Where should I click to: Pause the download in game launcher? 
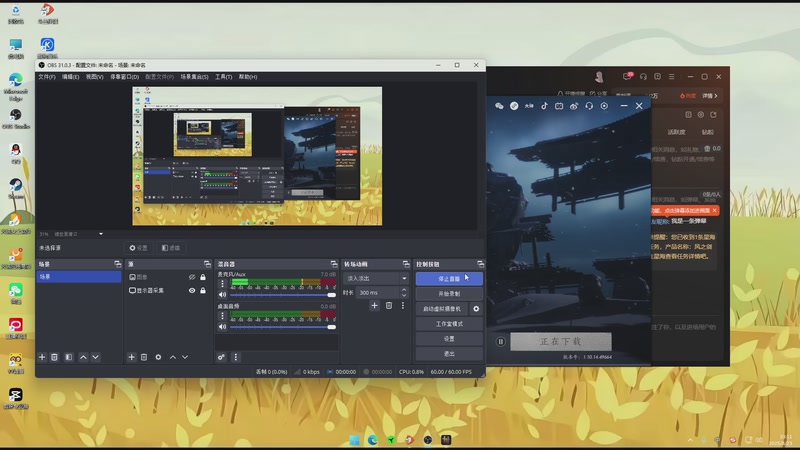[501, 342]
